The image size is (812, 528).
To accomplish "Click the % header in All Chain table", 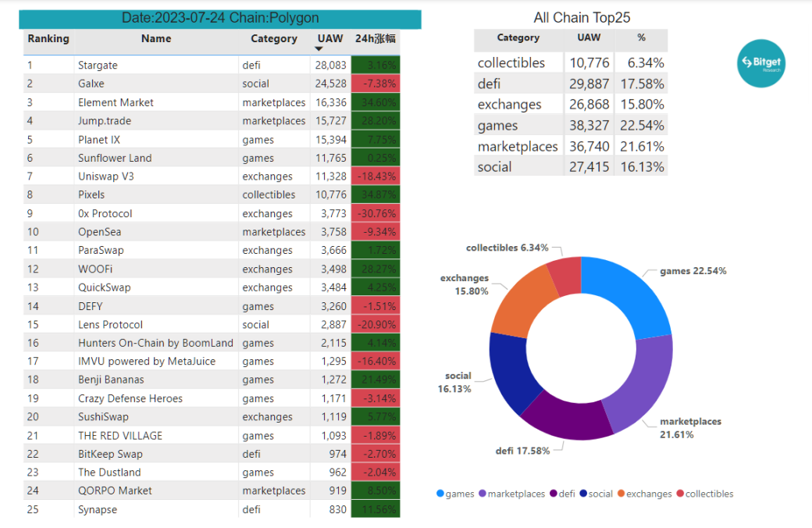I will 641,37.
